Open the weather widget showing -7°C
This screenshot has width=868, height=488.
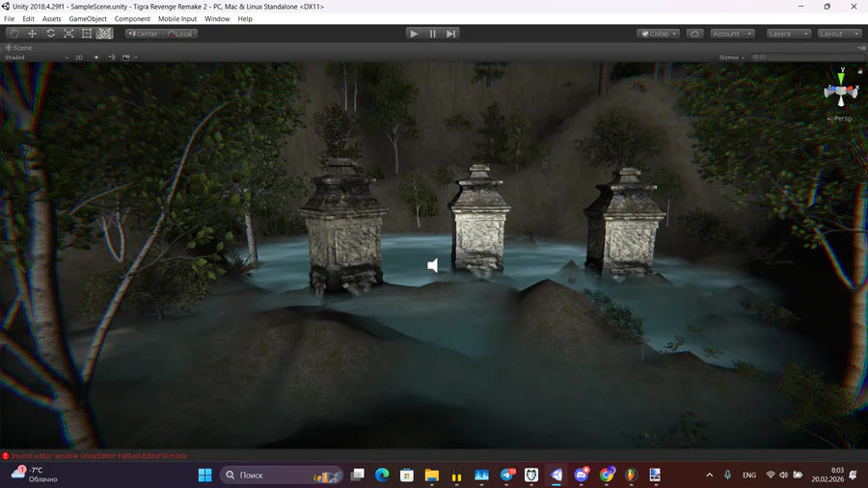coord(35,474)
